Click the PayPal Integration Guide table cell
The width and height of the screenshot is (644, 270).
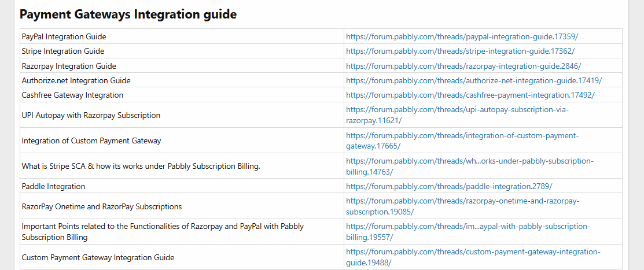click(182, 36)
